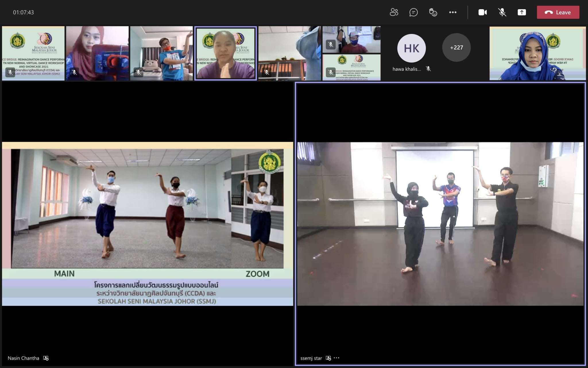588x368 pixels.
Task: Click the muted mic icon on first thumbnail
Action: pyautogui.click(x=10, y=72)
